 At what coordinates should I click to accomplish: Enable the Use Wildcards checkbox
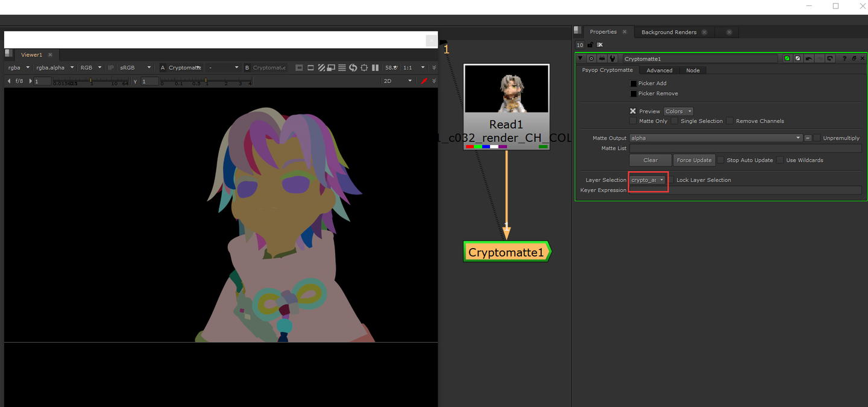coord(781,160)
